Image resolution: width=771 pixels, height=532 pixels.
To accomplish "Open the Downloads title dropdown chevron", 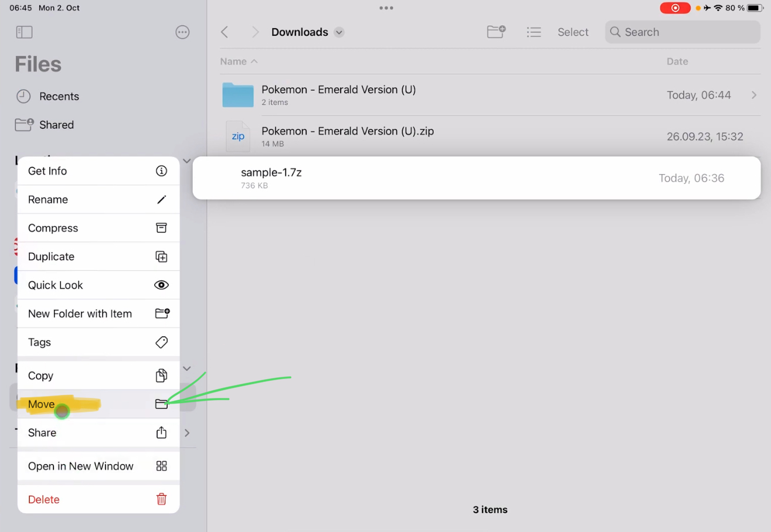I will pyautogui.click(x=338, y=32).
